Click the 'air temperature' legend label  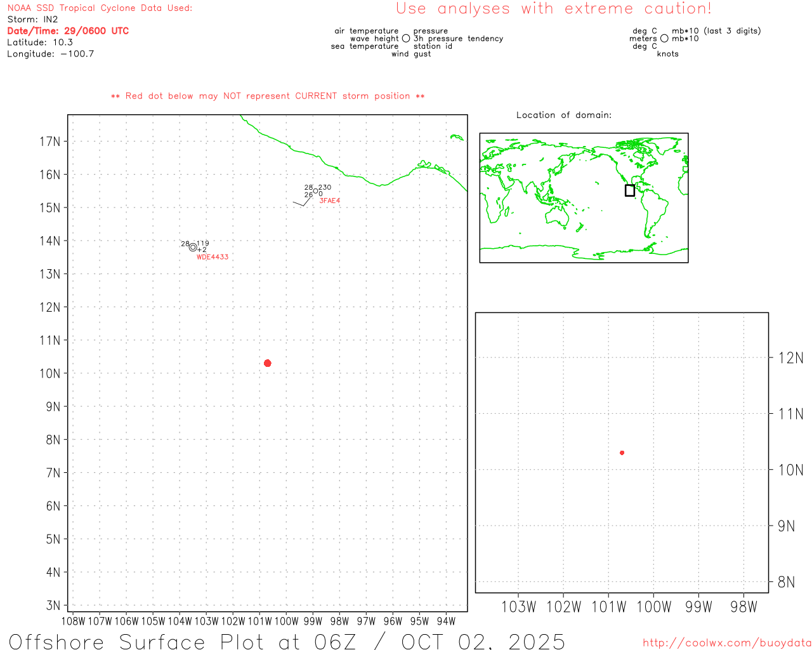(367, 31)
